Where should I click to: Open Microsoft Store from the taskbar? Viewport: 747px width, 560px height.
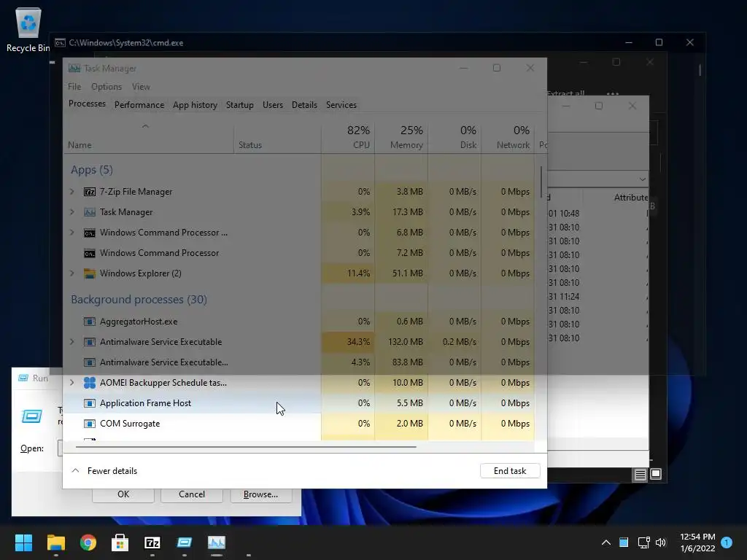point(120,542)
